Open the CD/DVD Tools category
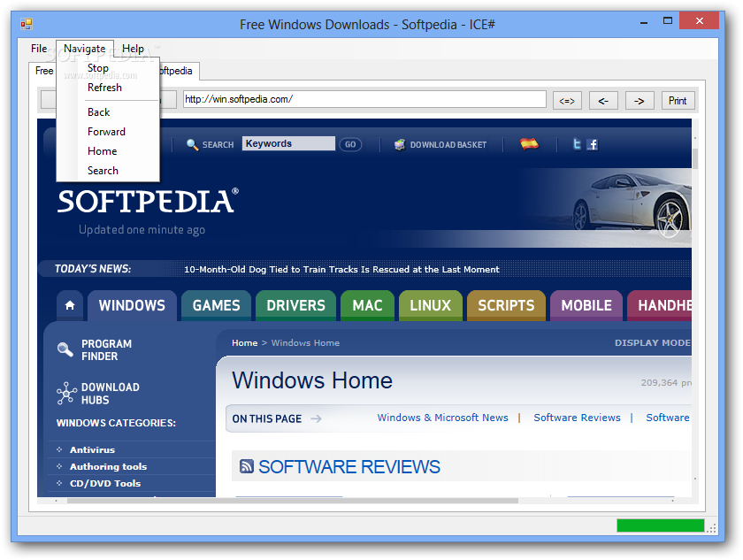743x560 pixels. [x=105, y=483]
